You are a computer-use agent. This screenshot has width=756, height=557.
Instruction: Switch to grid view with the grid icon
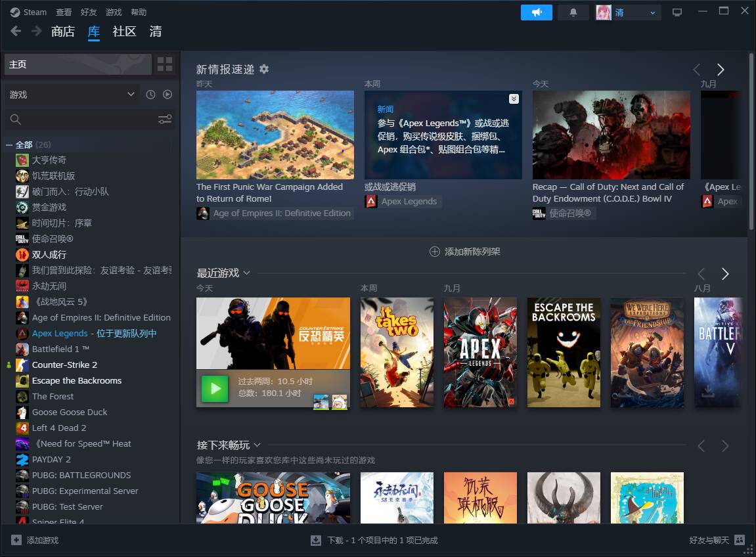pos(160,64)
